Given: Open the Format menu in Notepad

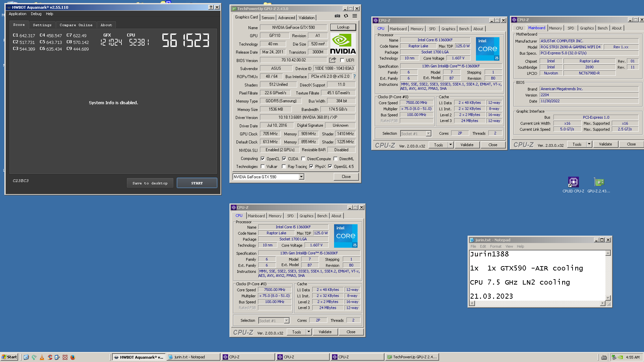Looking at the screenshot, I should 495,246.
